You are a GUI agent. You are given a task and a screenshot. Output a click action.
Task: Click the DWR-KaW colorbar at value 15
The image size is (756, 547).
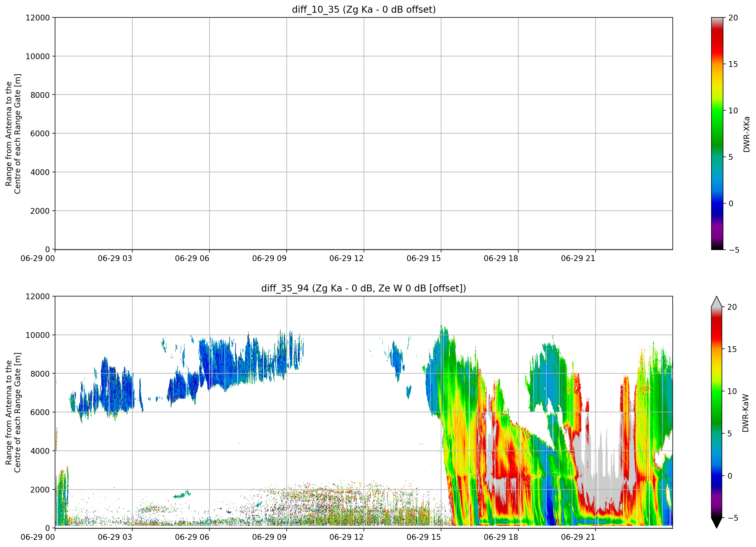717,349
